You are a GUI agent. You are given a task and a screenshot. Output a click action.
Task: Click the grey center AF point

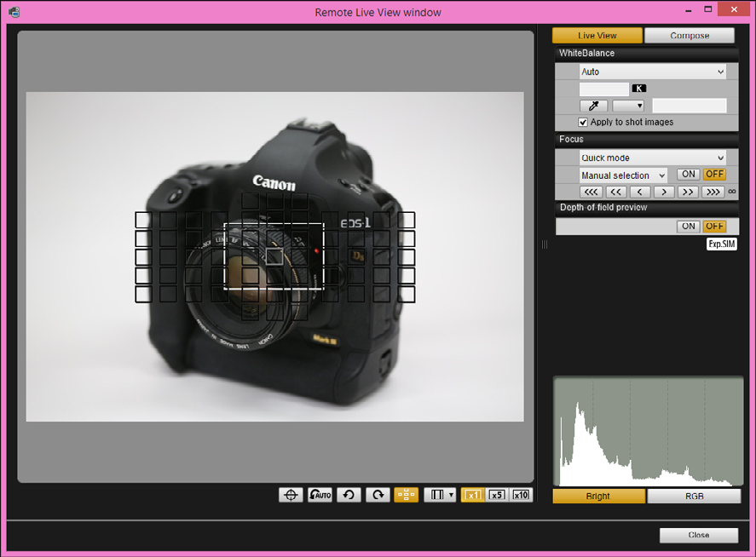pyautogui.click(x=274, y=256)
